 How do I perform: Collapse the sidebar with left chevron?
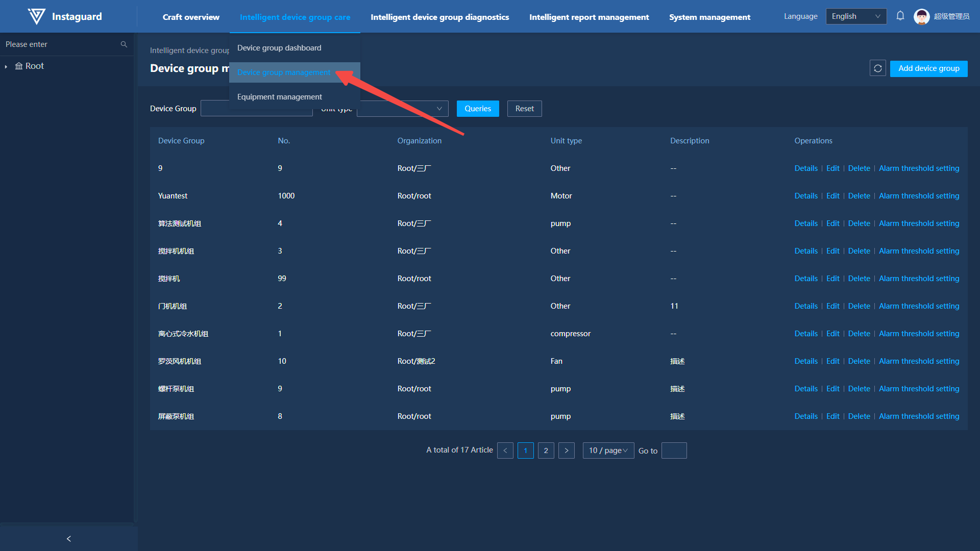[69, 539]
